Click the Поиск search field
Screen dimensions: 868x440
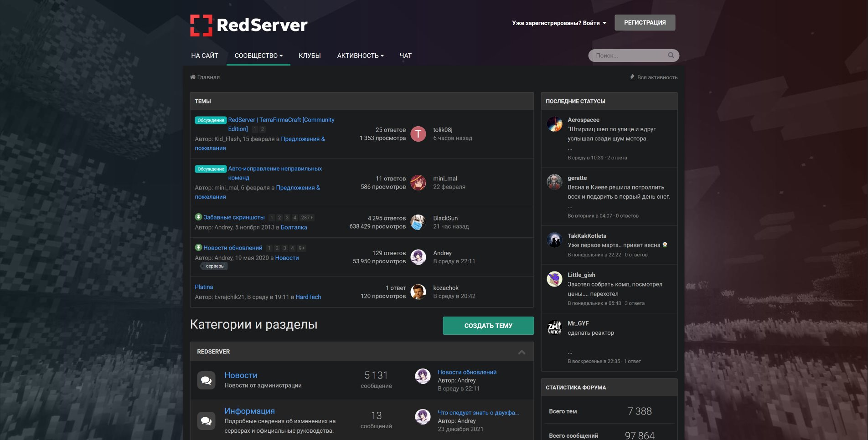tap(629, 56)
